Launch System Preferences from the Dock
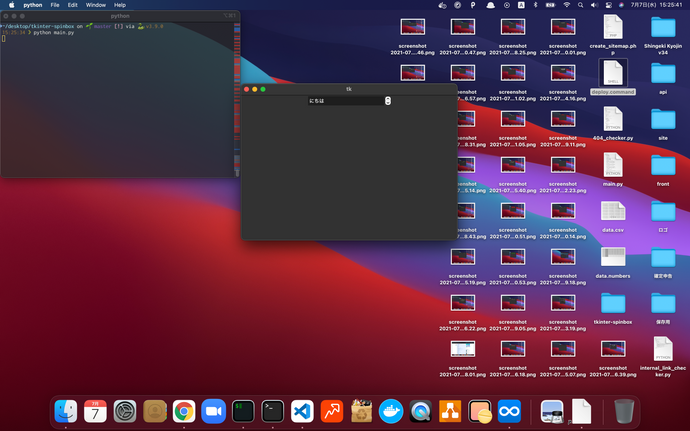 point(125,411)
